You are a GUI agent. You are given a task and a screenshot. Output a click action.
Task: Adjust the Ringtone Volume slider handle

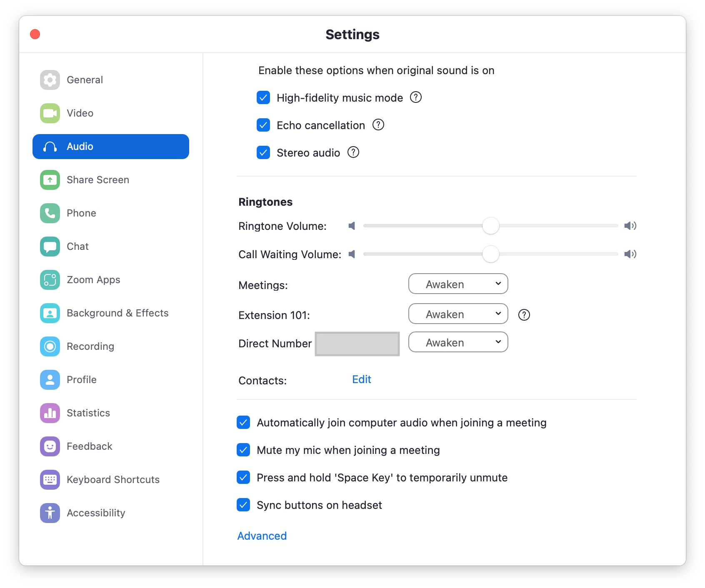point(491,226)
